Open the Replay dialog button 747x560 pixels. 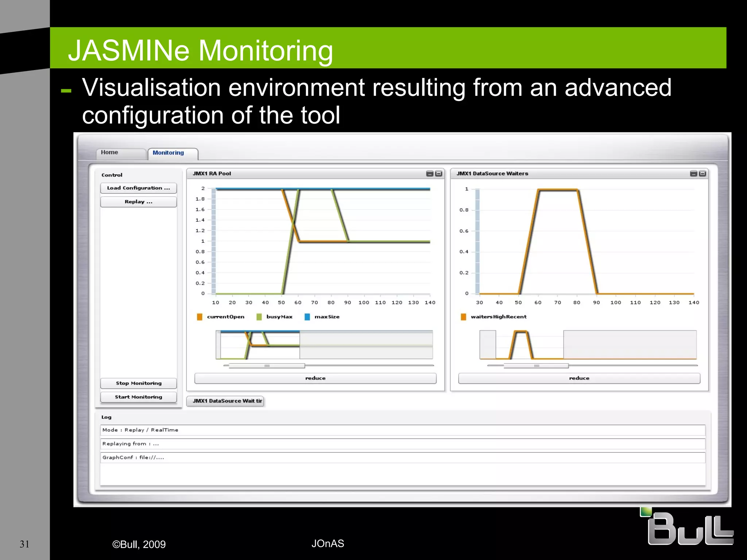[x=139, y=202]
